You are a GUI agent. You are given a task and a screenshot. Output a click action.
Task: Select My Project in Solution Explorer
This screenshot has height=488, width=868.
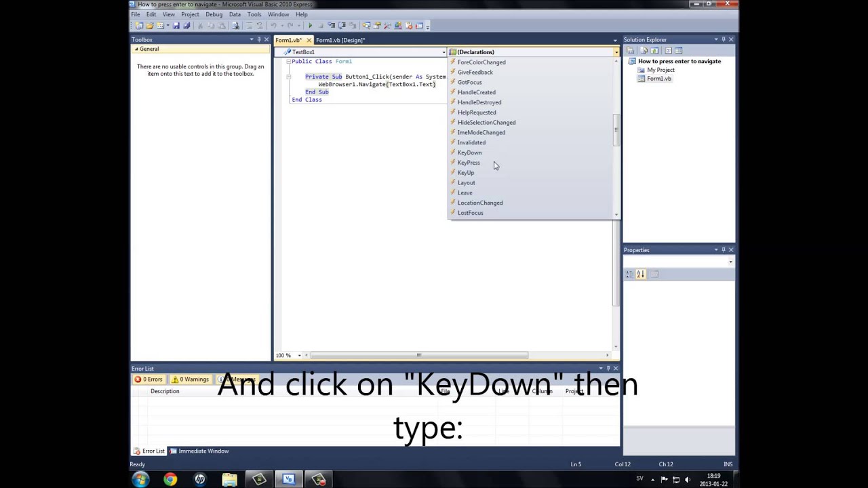coord(660,70)
